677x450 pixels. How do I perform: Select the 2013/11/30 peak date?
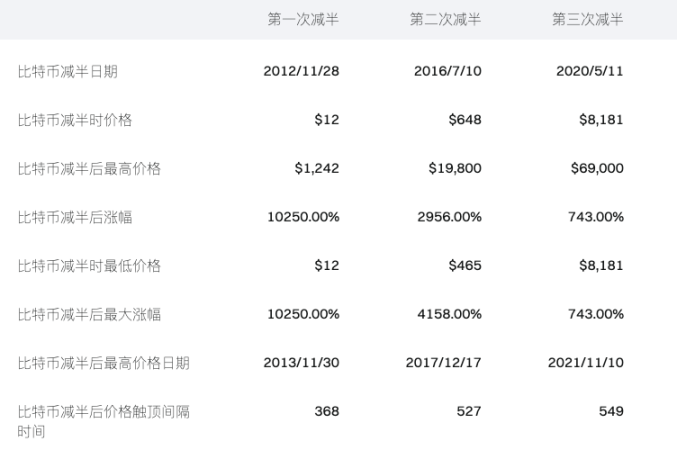coord(301,363)
